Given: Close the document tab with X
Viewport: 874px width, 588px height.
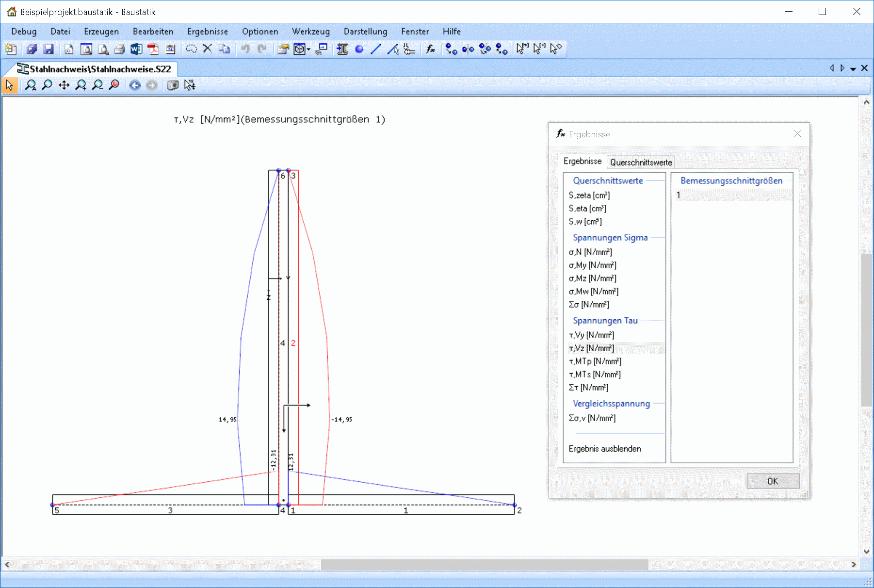Looking at the screenshot, I should (864, 68).
